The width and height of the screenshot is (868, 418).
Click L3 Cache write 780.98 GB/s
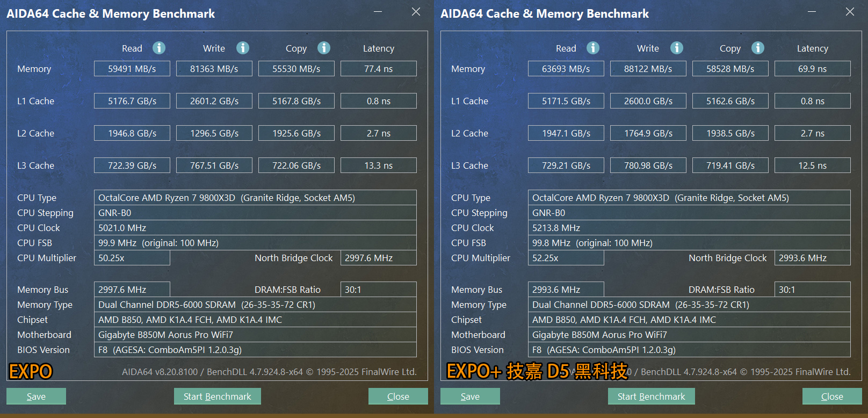click(648, 165)
